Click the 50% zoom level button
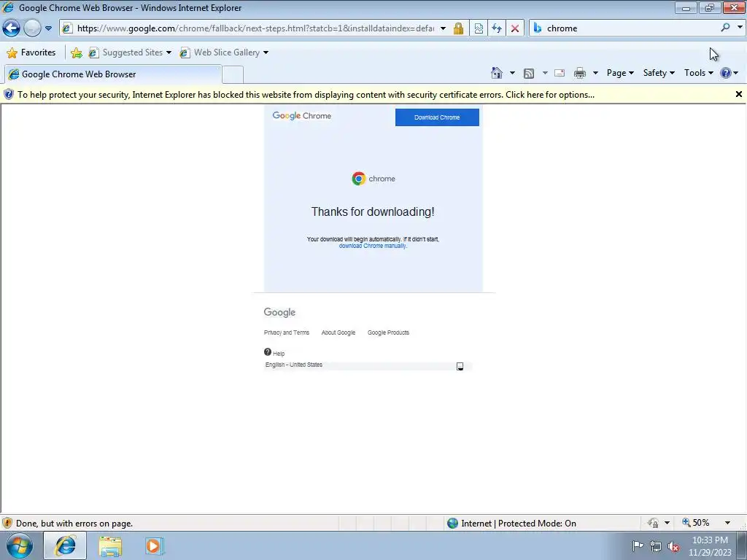This screenshot has height=560, width=747. [695, 523]
